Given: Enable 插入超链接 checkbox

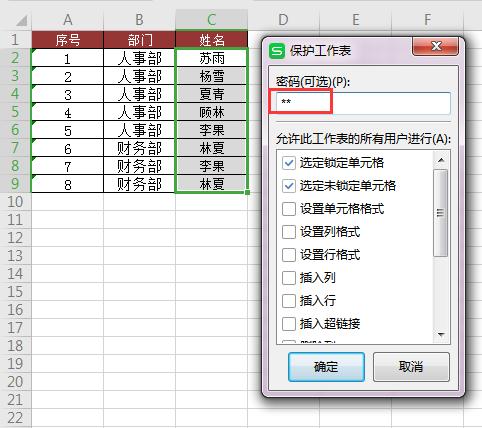Looking at the screenshot, I should click(x=289, y=324).
